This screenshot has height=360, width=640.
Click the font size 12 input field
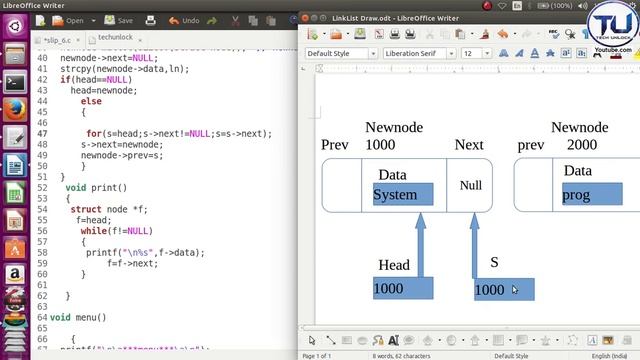point(472,53)
